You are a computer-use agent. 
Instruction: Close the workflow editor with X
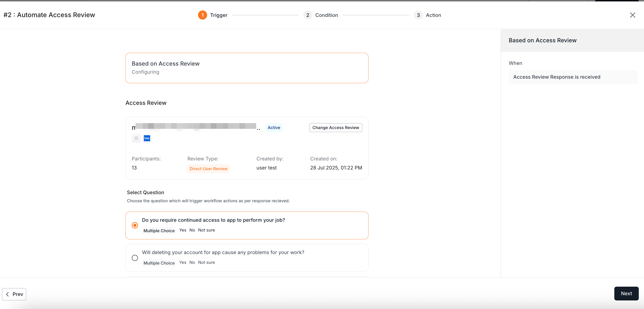click(633, 15)
